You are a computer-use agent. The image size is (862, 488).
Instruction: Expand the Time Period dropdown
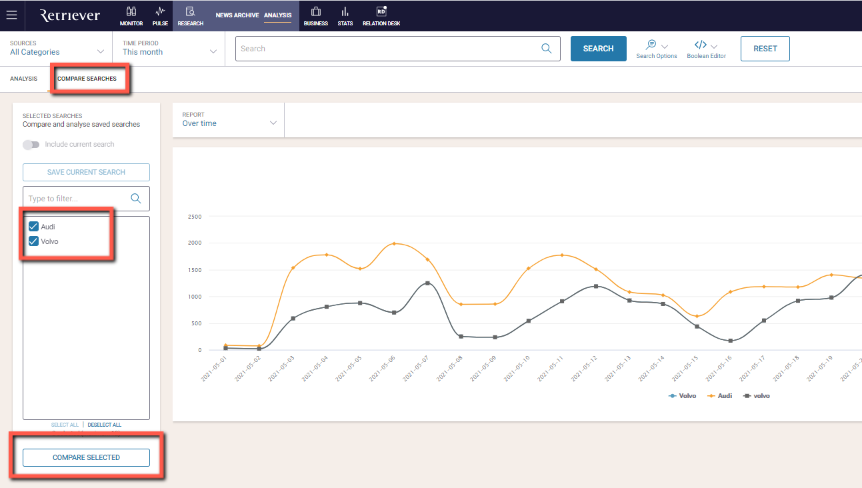pos(169,48)
